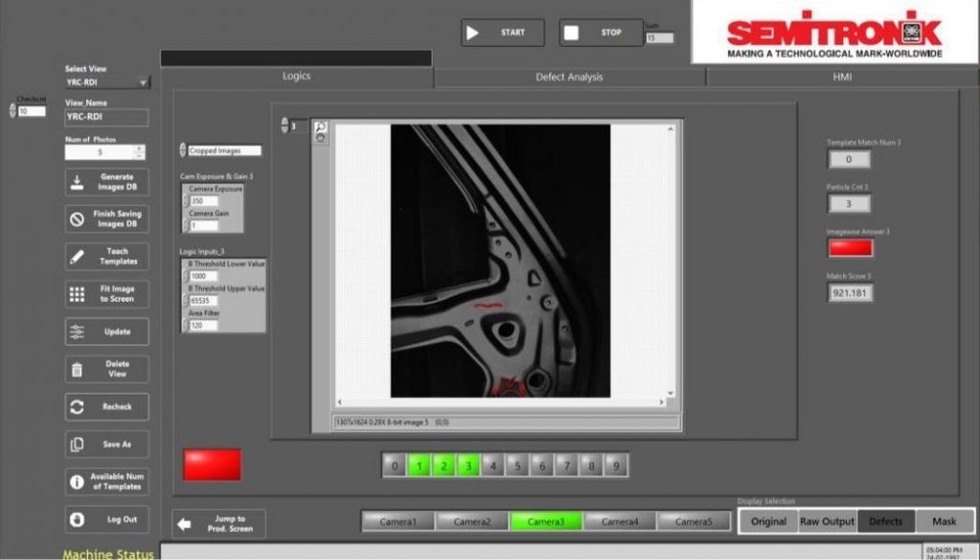Click the Teach Templates pencil icon
980x560 pixels.
click(78, 257)
